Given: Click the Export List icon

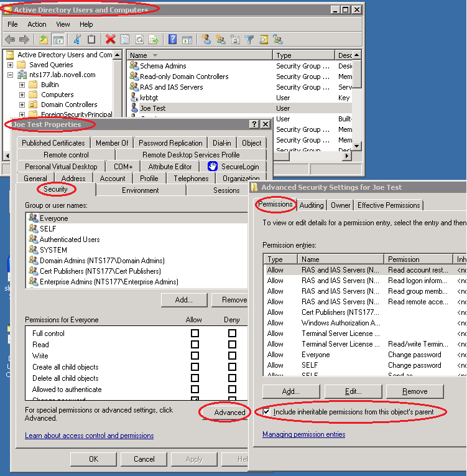Looking at the screenshot, I should [154, 39].
